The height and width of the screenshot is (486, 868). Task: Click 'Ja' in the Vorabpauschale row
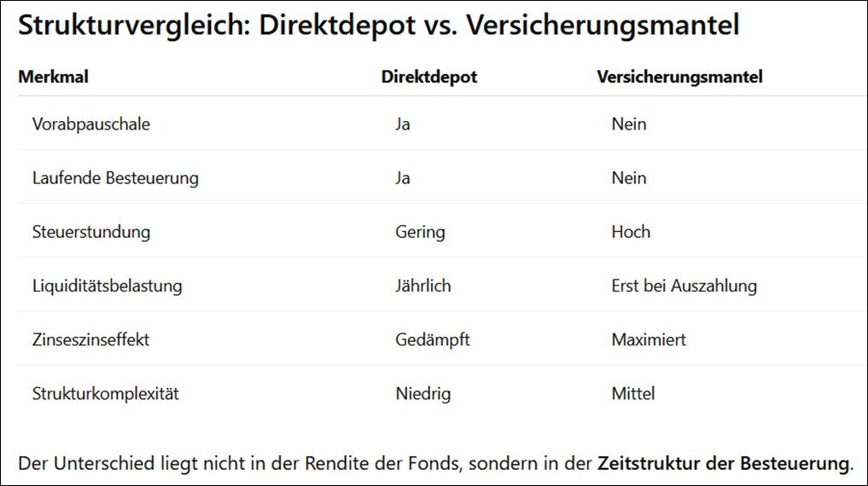(x=403, y=124)
